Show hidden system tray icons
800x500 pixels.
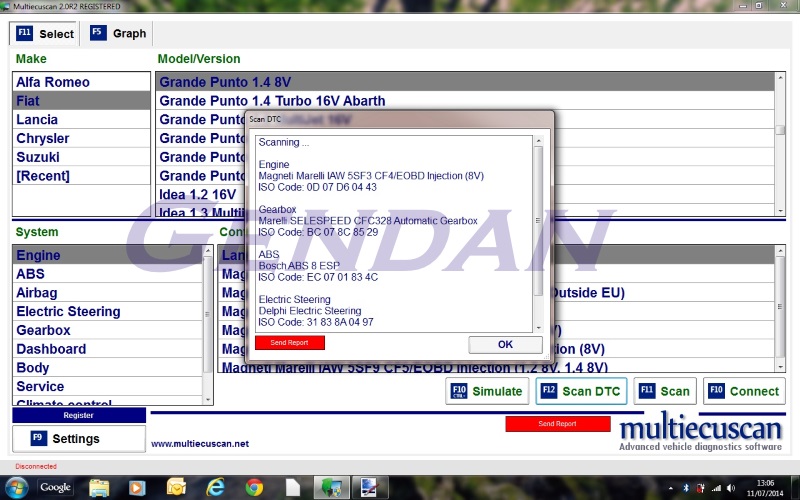pyautogui.click(x=670, y=489)
